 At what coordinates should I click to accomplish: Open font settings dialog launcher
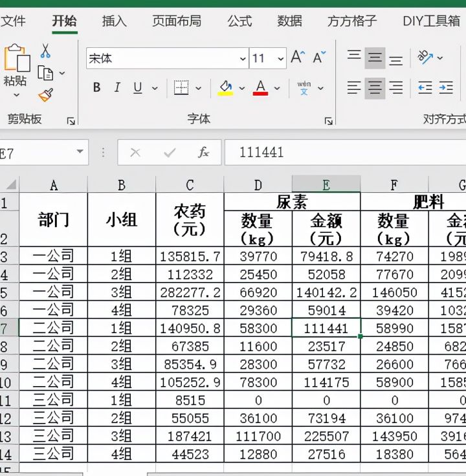(x=329, y=122)
